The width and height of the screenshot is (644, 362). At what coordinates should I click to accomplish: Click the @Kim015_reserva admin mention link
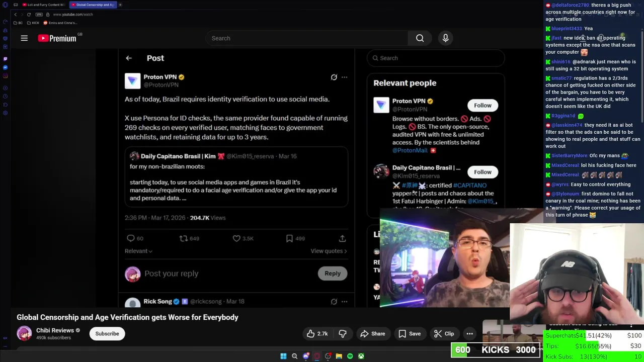click(482, 201)
